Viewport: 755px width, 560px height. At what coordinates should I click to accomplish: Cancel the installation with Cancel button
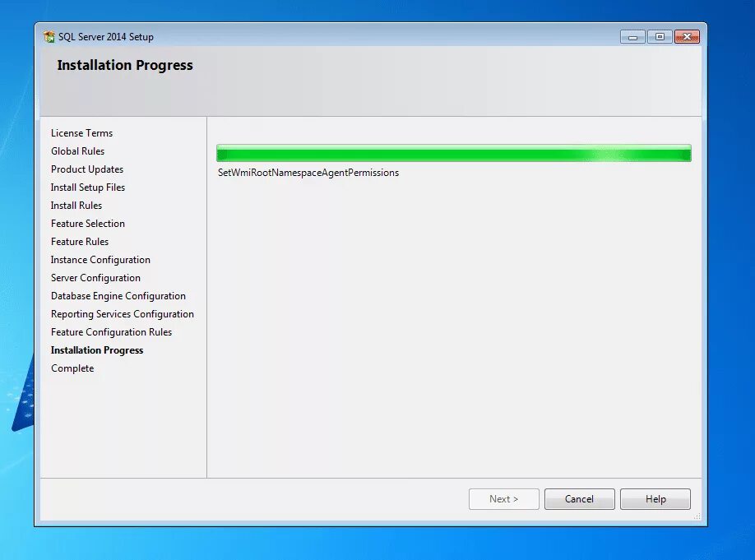point(579,499)
